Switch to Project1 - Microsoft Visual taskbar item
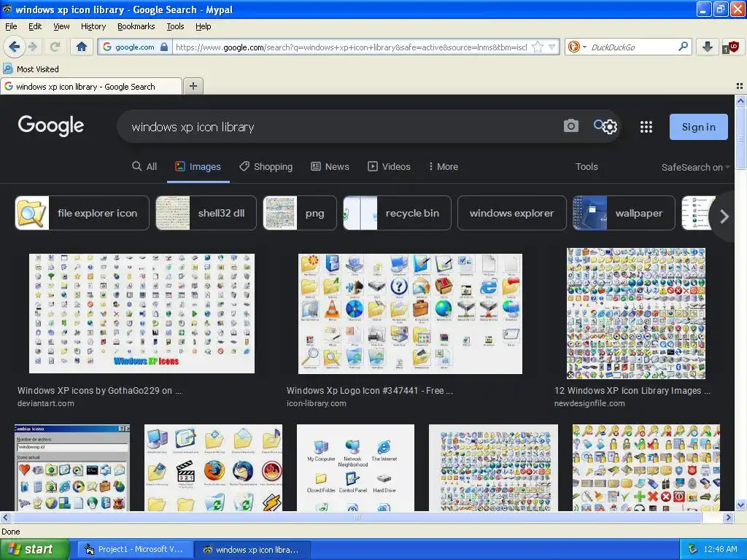747x560 pixels. click(x=134, y=550)
